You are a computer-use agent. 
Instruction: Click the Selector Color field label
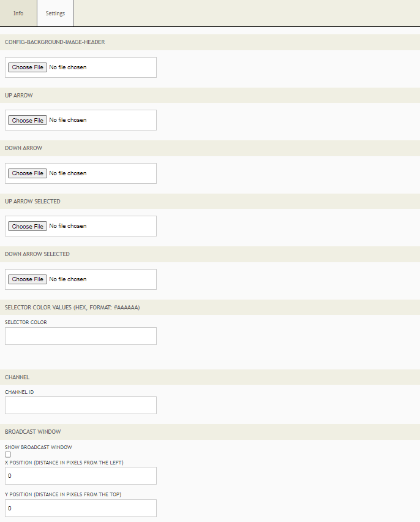click(26, 322)
